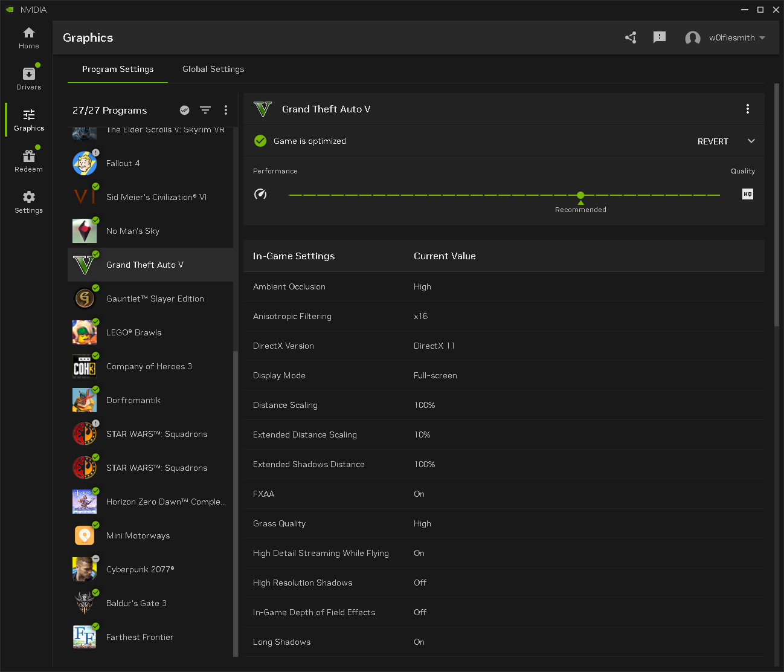Open the feedback icon next to the avatar
784x672 pixels.
pyautogui.click(x=659, y=37)
